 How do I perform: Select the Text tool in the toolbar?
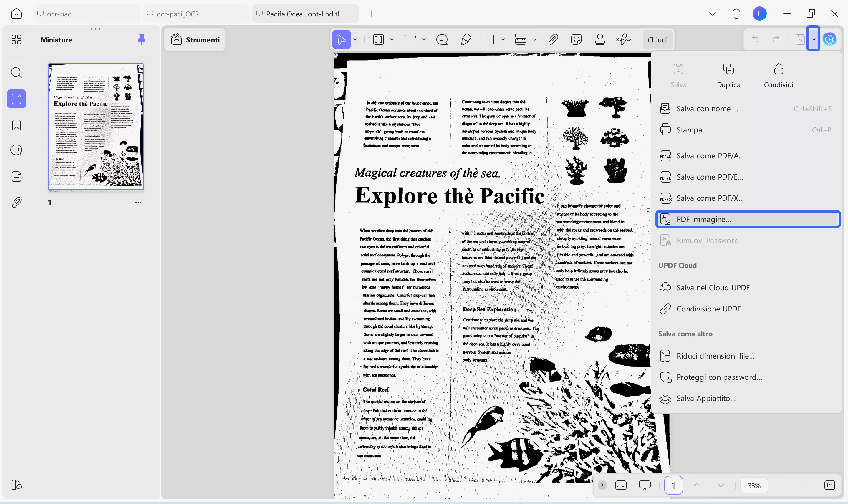pyautogui.click(x=410, y=39)
